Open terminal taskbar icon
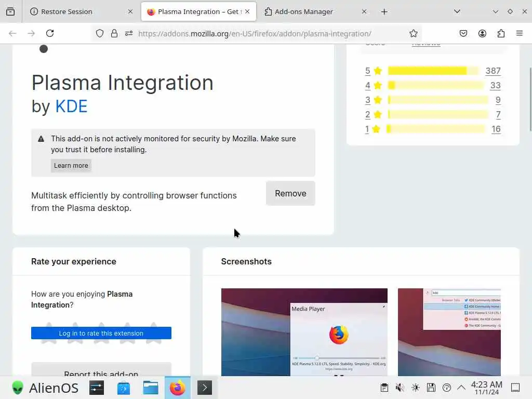532x399 pixels. point(205,388)
